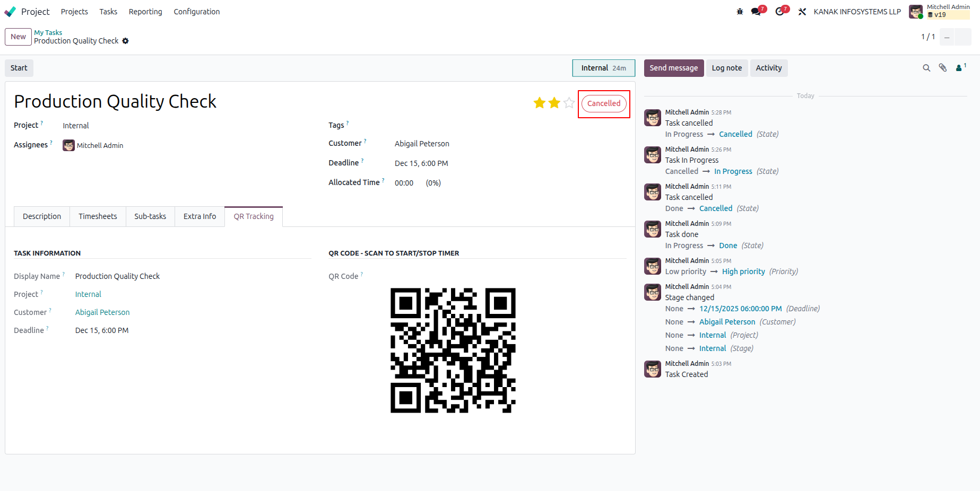
Task: Open the Tasks menu
Action: [108, 12]
